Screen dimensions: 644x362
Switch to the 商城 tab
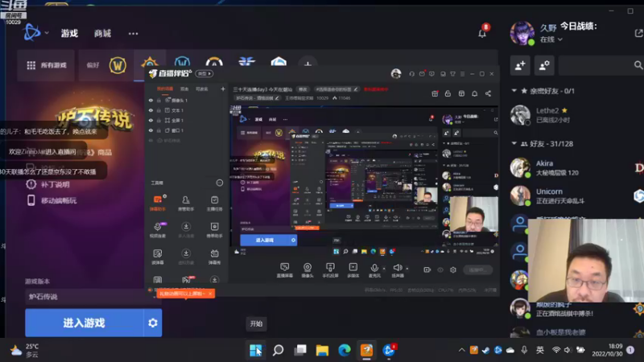102,33
